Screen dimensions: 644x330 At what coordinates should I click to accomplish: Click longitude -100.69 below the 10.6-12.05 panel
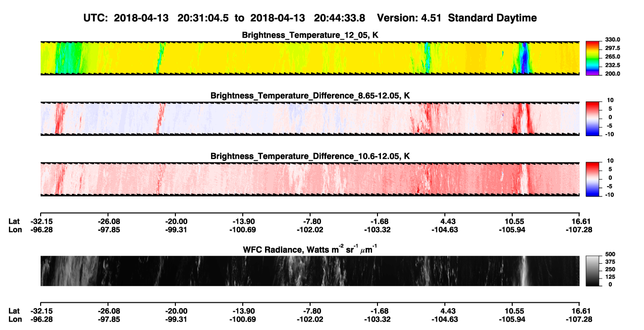242,230
